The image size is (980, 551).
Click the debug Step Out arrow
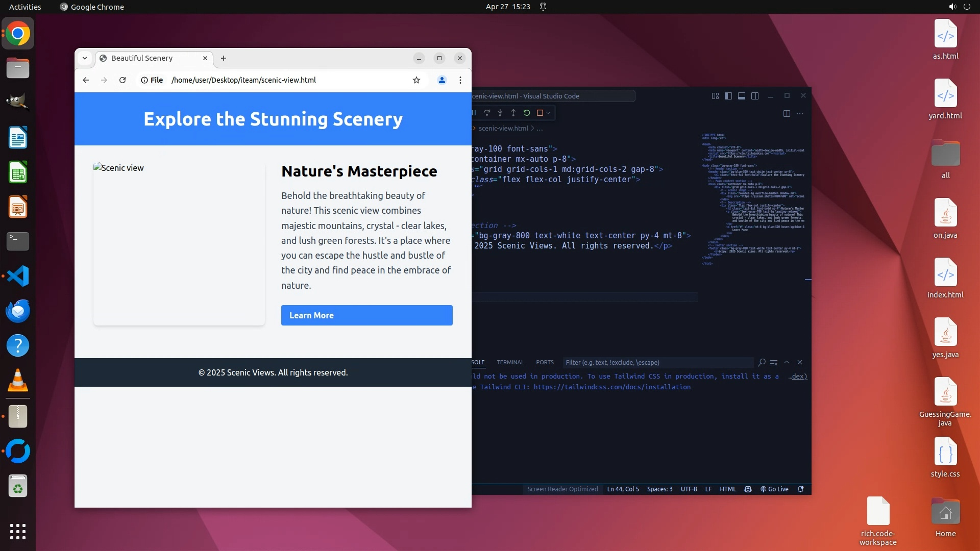[x=513, y=113]
